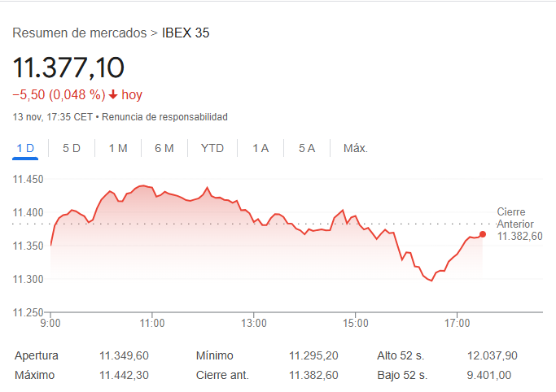Viewport: 556px width, 392px height.
Task: Click the red end-point dot on chart
Action: point(483,234)
